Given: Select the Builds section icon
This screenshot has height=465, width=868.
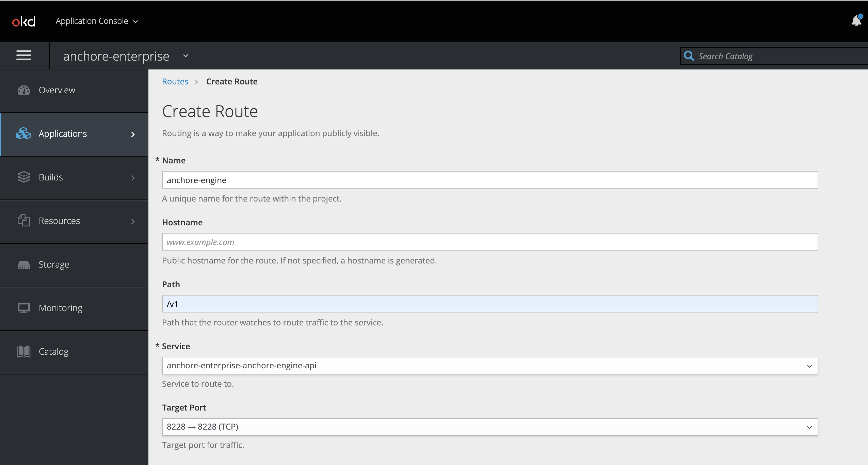Looking at the screenshot, I should pyautogui.click(x=23, y=177).
